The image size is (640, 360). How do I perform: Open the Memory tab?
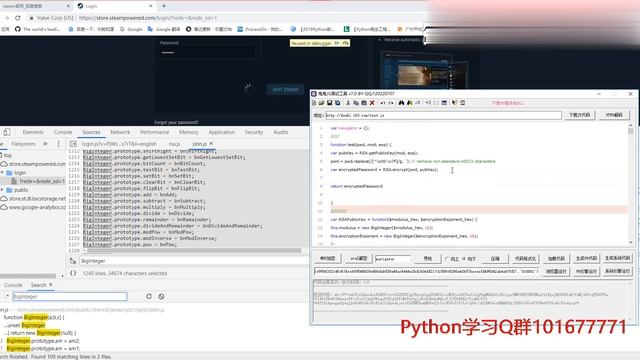coord(189,132)
